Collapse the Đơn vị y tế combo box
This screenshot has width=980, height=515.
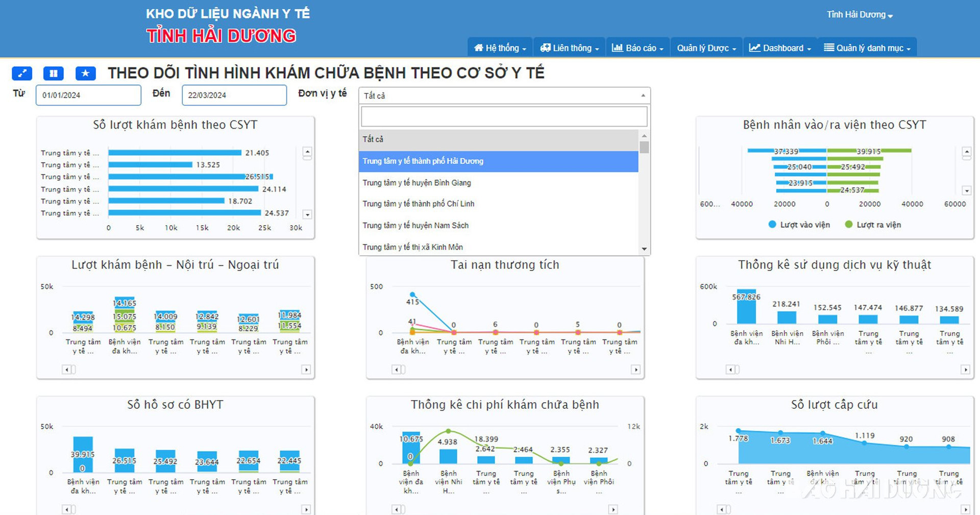pos(504,95)
